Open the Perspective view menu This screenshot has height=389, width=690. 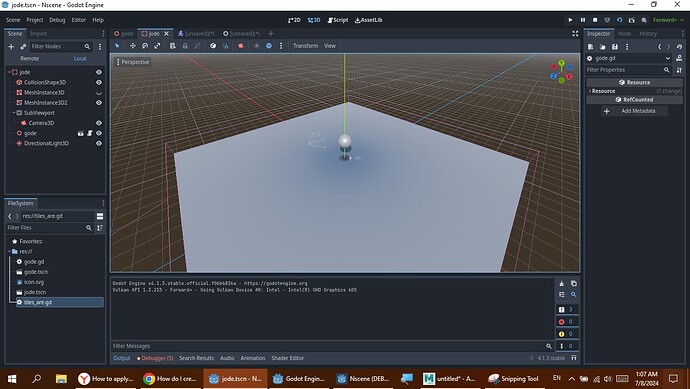132,62
